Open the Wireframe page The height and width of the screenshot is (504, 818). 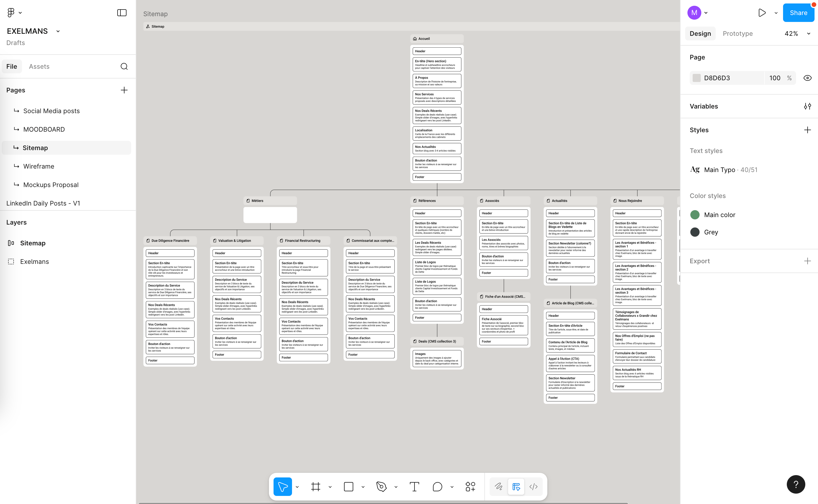click(39, 166)
